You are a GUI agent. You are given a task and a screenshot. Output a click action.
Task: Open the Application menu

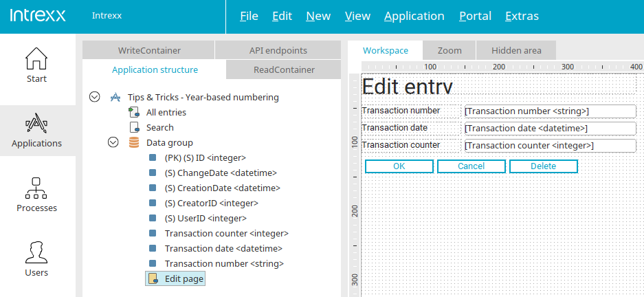[x=414, y=16]
